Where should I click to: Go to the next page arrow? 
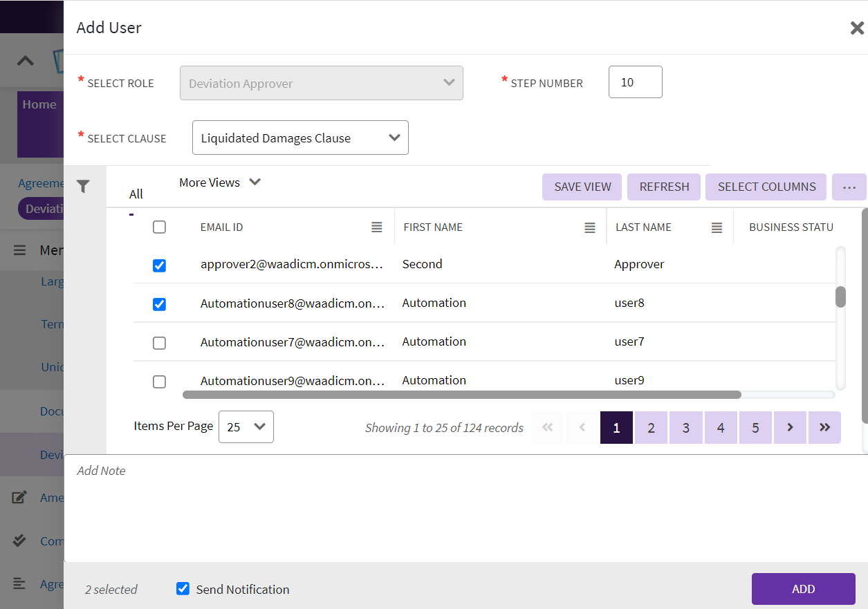790,428
